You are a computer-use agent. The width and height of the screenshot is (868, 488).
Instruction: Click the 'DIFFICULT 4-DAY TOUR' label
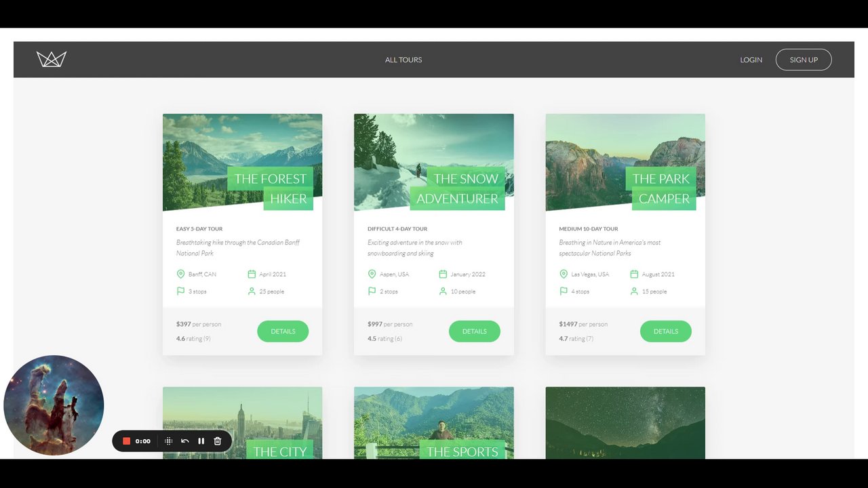[397, 228]
